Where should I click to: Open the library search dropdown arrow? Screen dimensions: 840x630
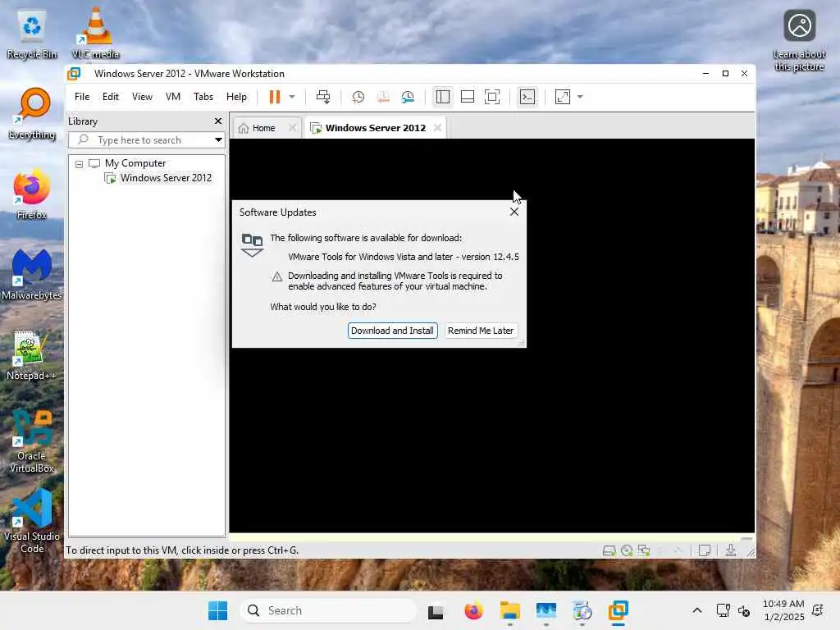[218, 140]
